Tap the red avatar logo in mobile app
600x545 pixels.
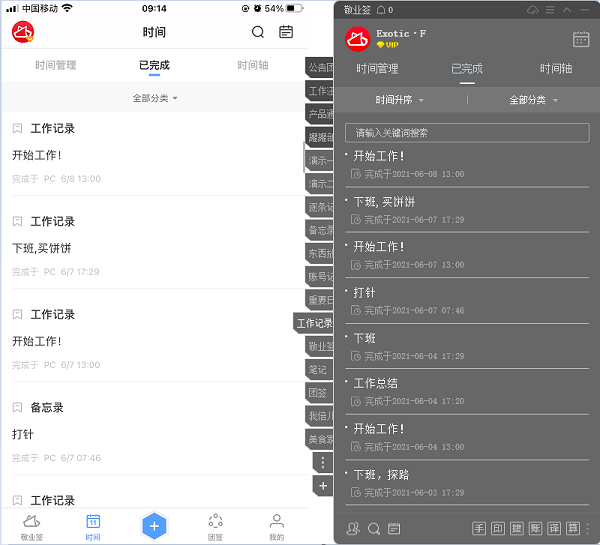pos(23,32)
